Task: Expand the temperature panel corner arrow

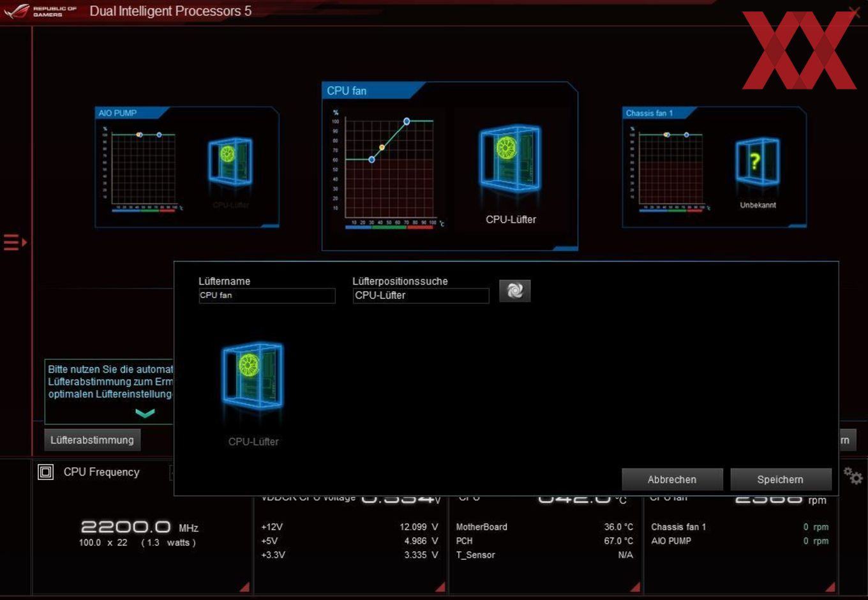Action: (x=635, y=587)
